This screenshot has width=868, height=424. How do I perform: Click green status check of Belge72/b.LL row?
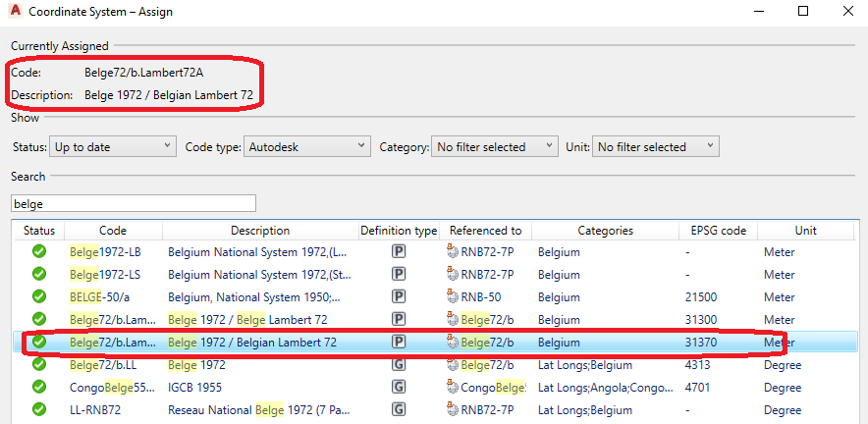[x=38, y=365]
